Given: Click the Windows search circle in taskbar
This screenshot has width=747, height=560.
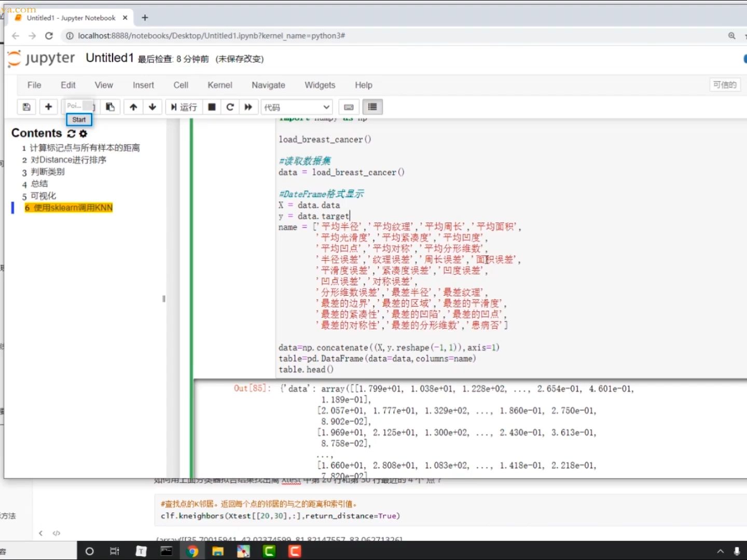Looking at the screenshot, I should click(89, 551).
